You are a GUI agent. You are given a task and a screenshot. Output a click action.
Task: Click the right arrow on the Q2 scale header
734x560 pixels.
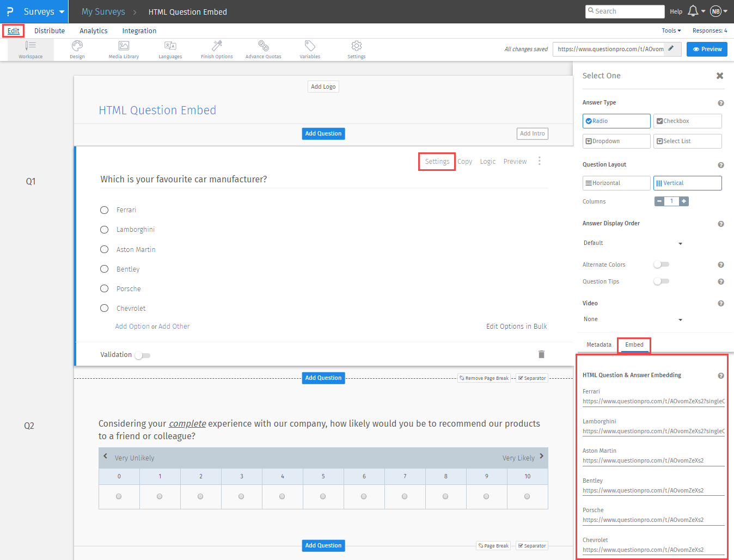pos(541,457)
